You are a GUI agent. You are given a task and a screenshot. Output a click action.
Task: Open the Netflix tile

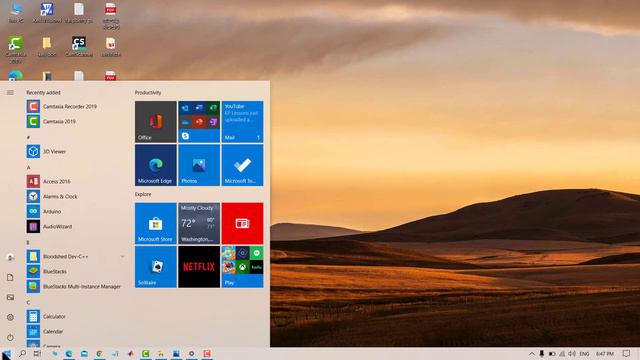(x=199, y=267)
